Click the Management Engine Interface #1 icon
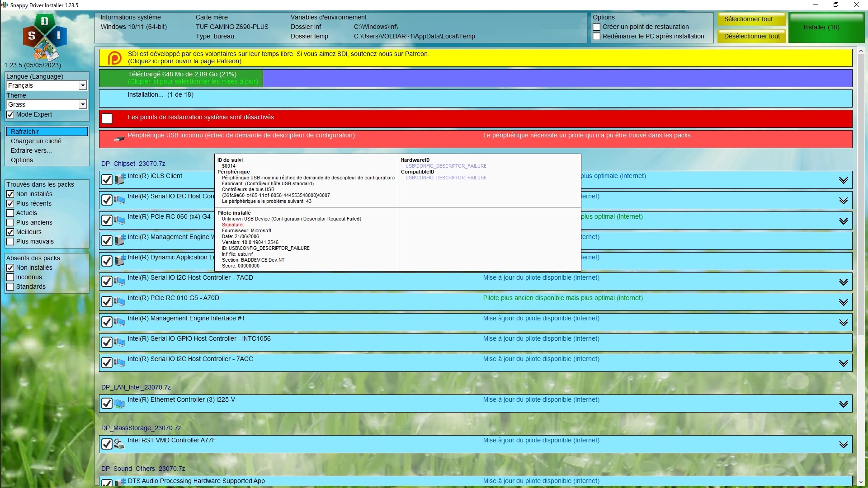The width and height of the screenshot is (868, 488). click(119, 322)
